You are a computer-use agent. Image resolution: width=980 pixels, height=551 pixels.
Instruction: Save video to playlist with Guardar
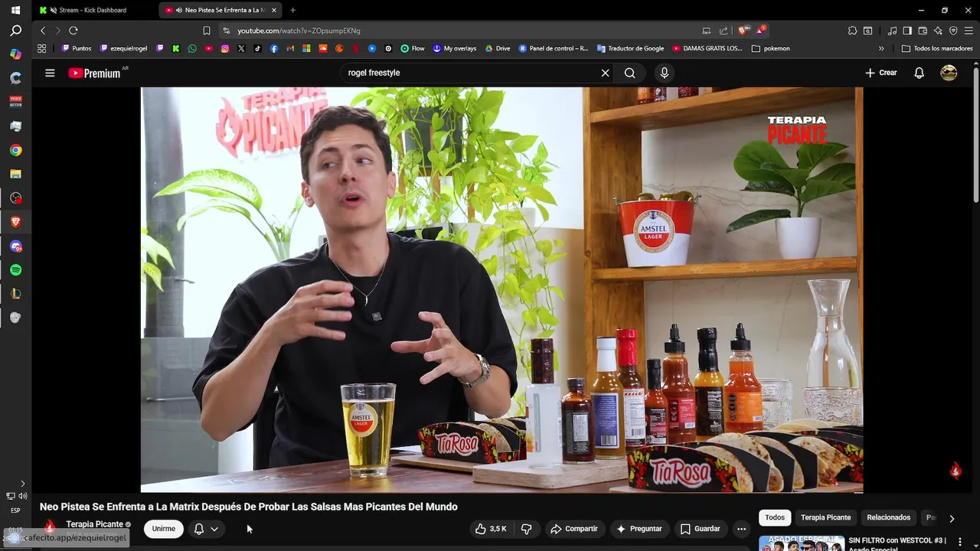[x=700, y=529]
